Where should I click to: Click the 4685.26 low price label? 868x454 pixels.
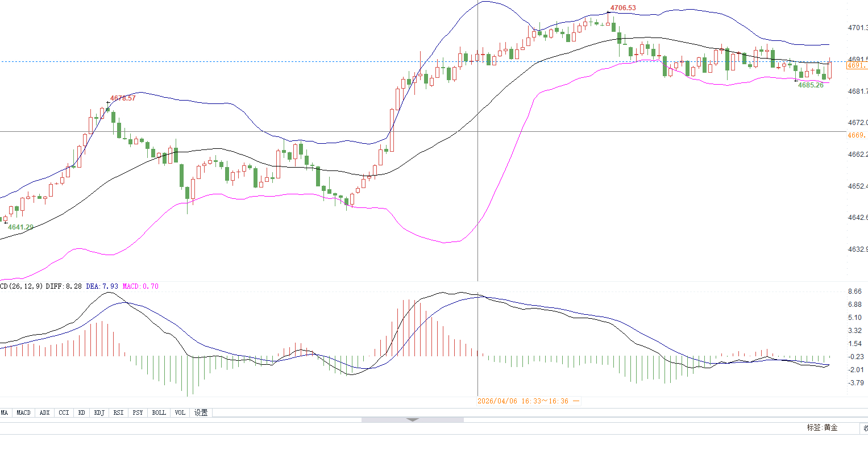coord(811,85)
